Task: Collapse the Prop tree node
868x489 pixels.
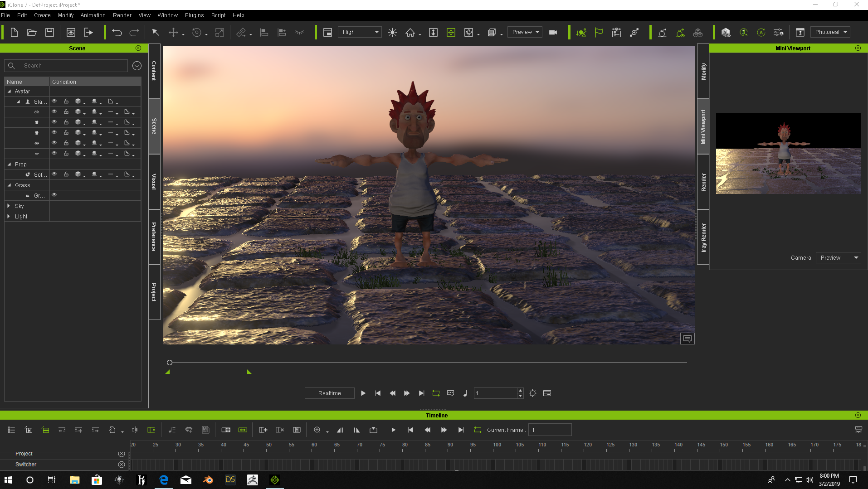Action: (x=9, y=164)
